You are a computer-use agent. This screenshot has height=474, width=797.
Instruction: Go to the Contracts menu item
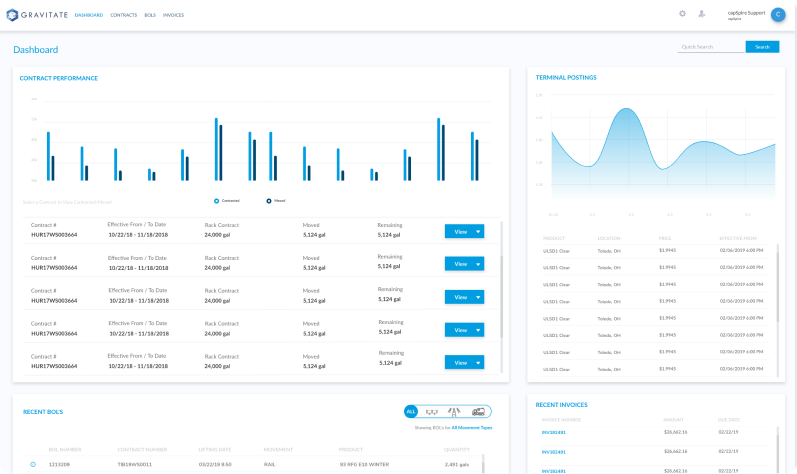tap(124, 15)
